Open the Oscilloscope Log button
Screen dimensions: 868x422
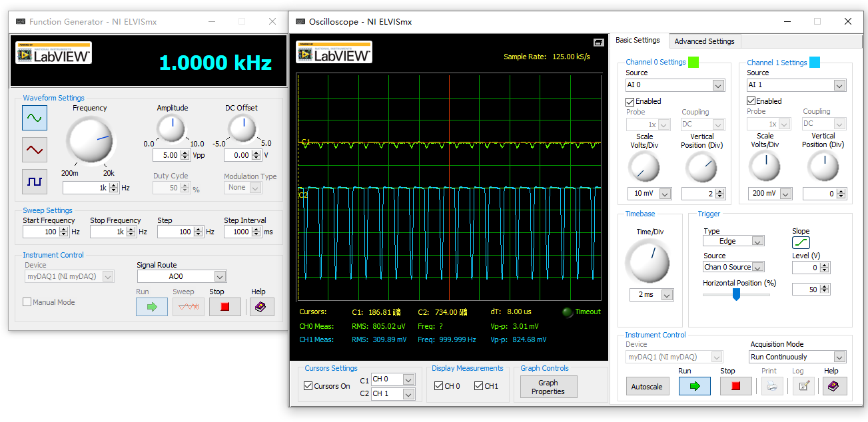click(803, 386)
